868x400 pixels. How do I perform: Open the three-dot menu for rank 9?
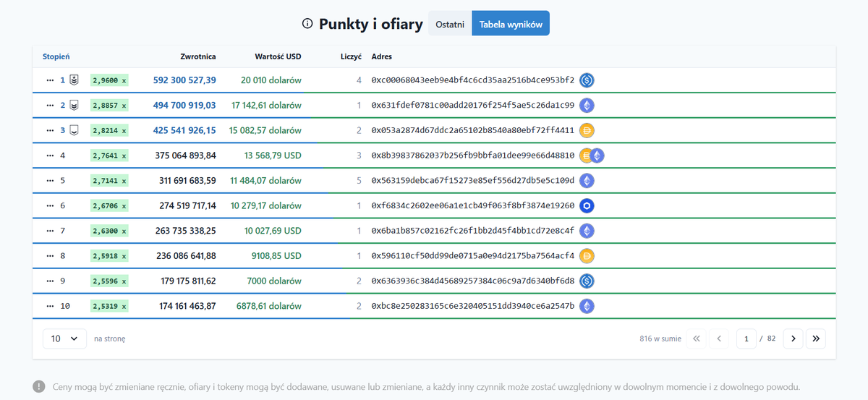[x=50, y=281]
